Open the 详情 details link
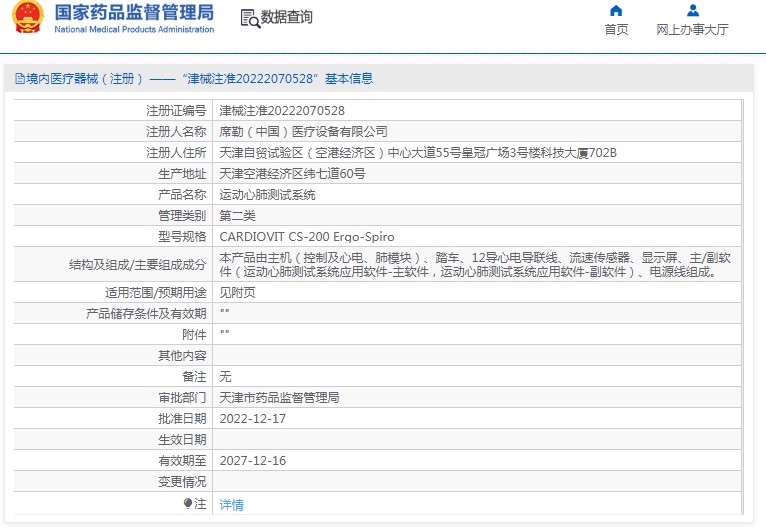Screen dimensions: 766x528 coord(232,505)
